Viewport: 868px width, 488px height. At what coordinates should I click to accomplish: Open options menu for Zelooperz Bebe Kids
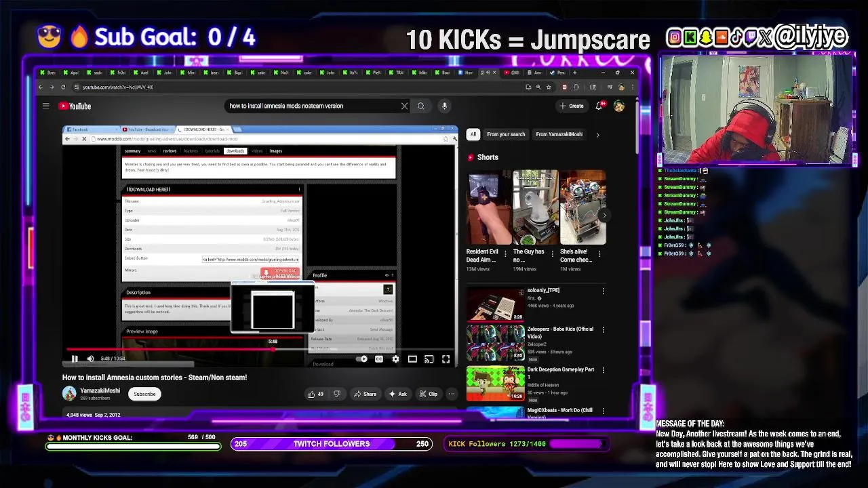click(603, 330)
